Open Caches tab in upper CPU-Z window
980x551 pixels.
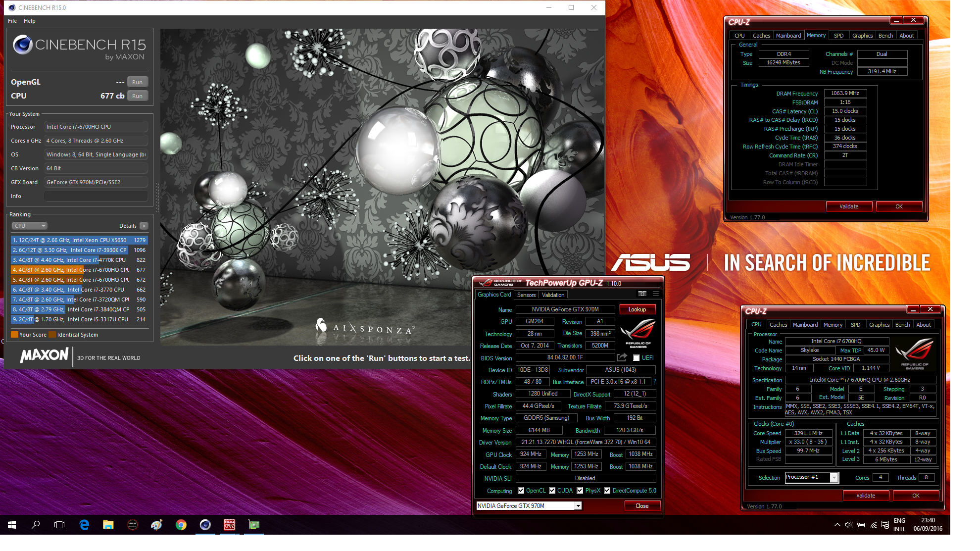[761, 36]
